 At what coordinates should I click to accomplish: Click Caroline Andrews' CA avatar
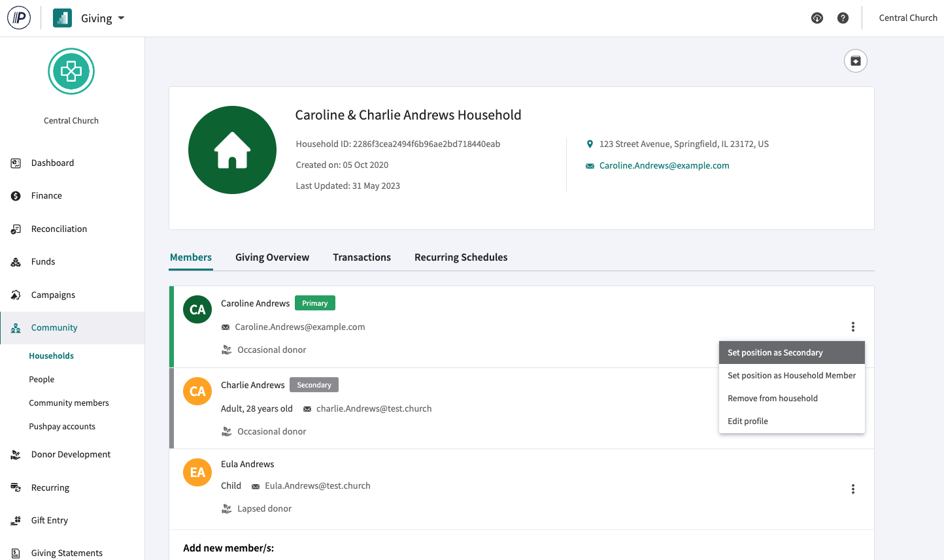(197, 310)
